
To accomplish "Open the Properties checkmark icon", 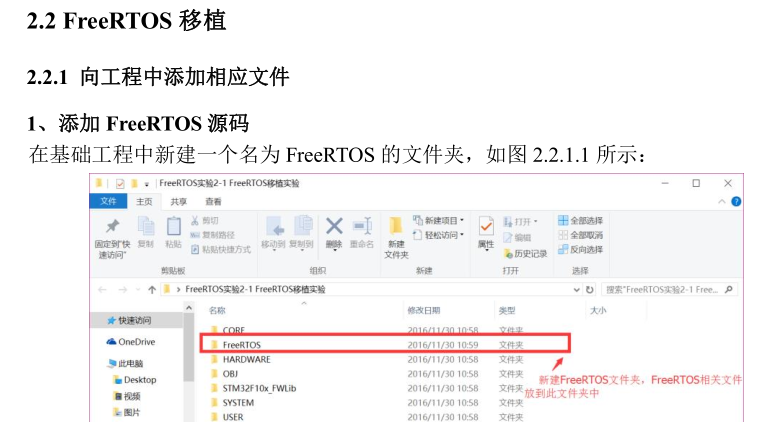I will 486,226.
